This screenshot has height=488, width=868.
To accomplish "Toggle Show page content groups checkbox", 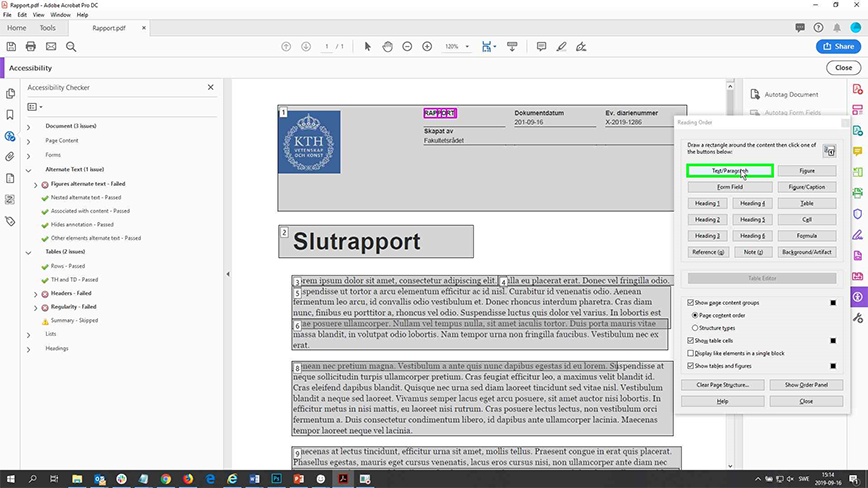I will click(691, 302).
